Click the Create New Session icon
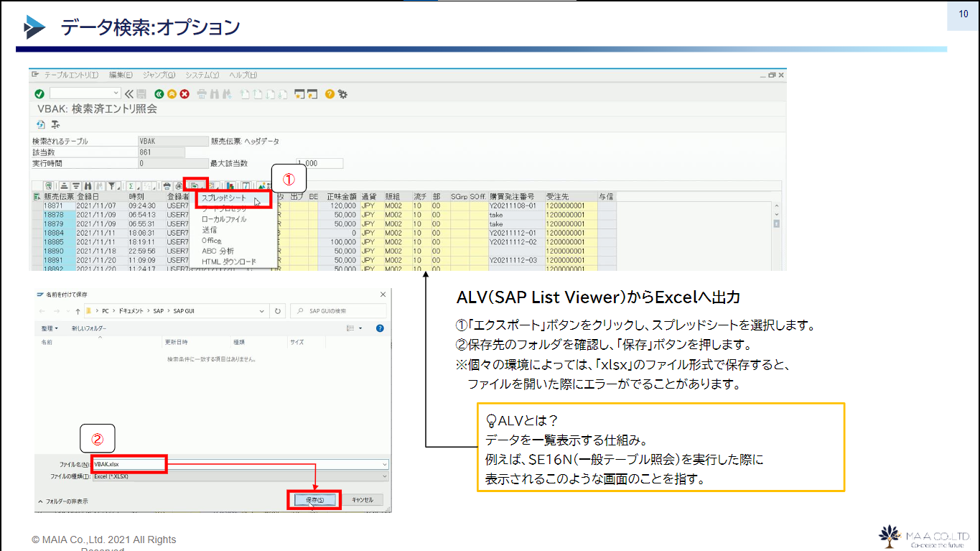980x551 pixels. click(299, 94)
